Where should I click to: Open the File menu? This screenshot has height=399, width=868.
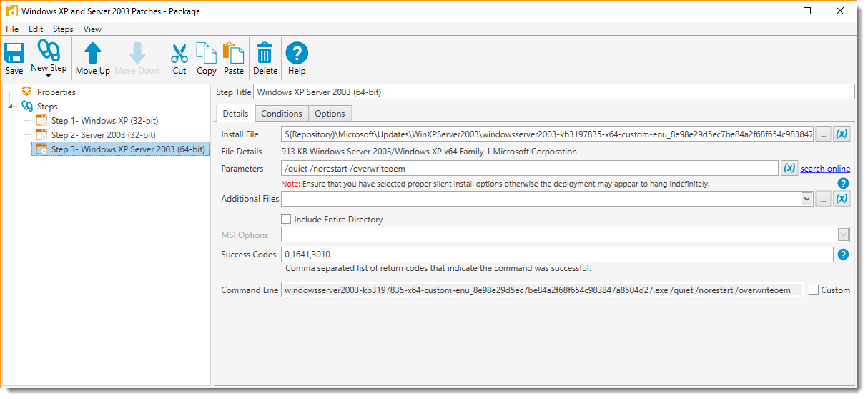pyautogui.click(x=12, y=29)
